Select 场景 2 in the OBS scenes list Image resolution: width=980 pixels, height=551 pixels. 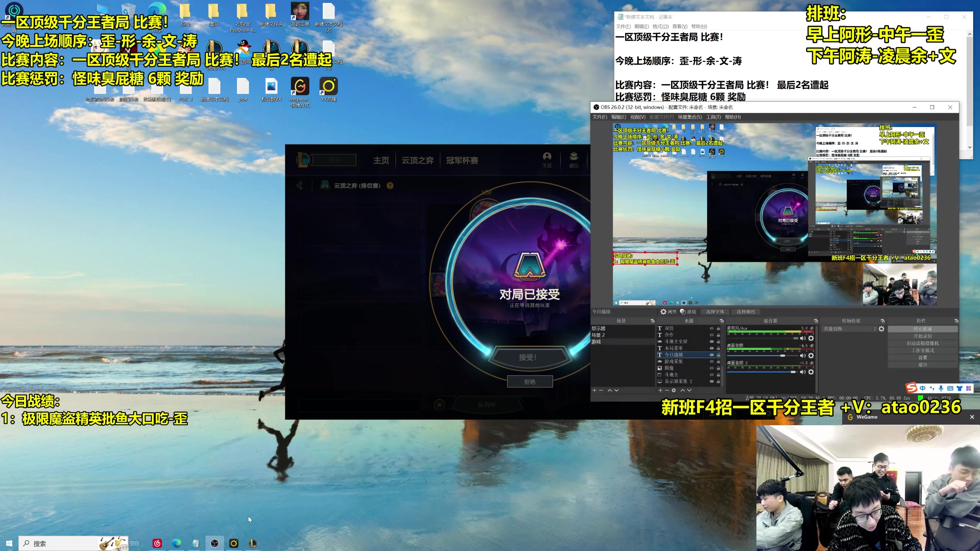(x=623, y=335)
